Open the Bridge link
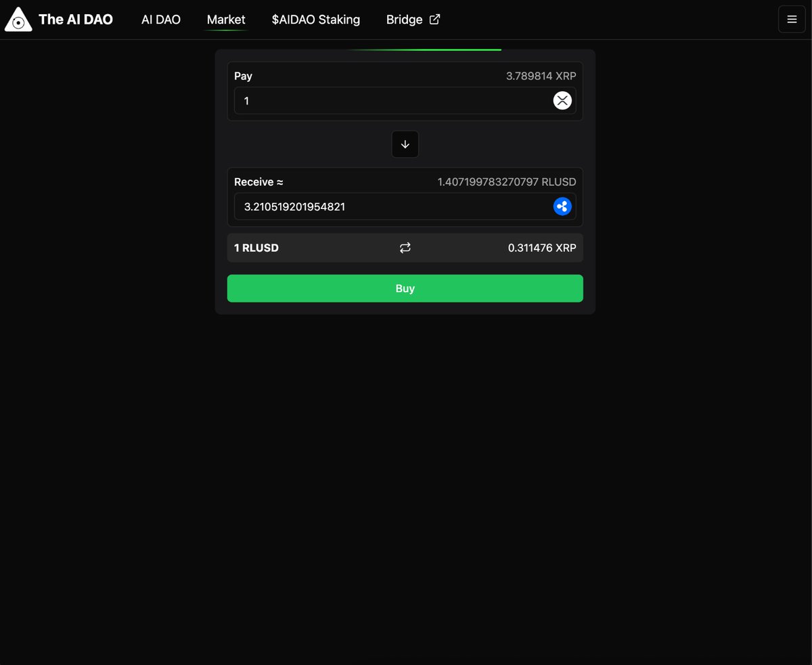812x665 pixels. (405, 20)
